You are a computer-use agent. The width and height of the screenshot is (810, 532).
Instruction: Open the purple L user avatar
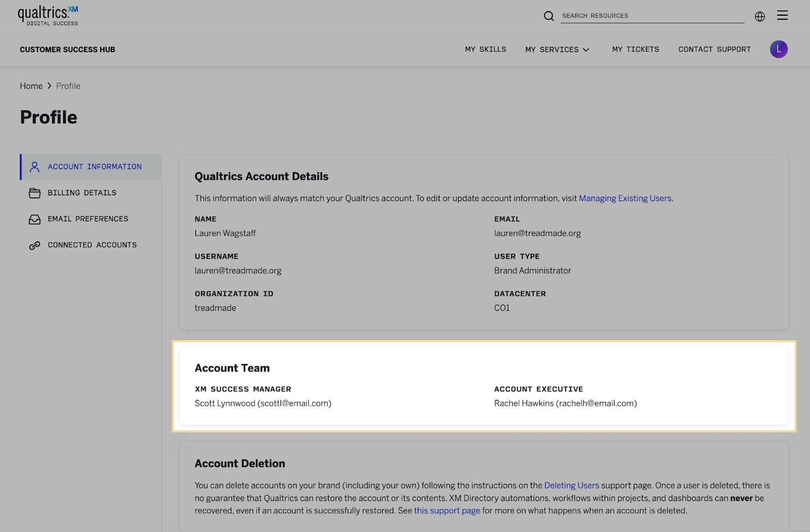[779, 49]
